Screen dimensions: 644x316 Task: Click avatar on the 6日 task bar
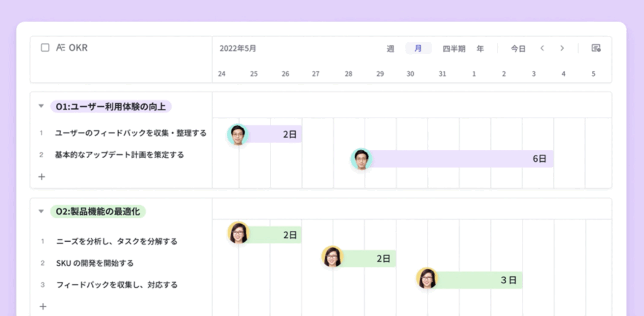coord(362,159)
